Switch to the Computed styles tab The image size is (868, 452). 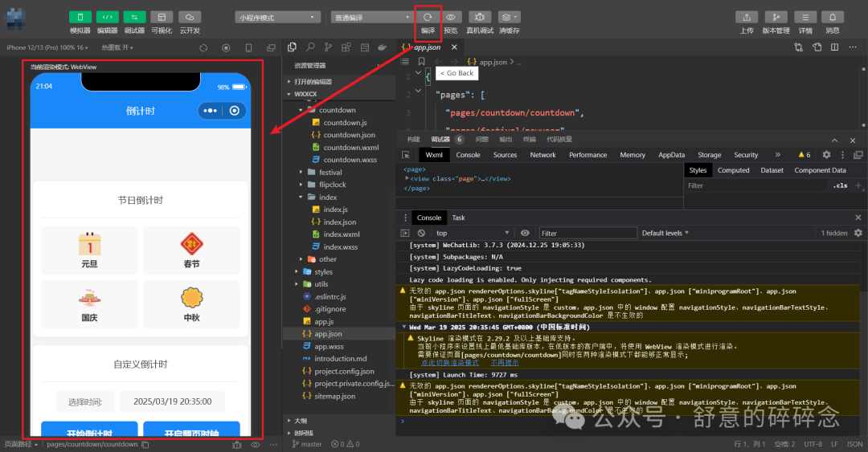click(x=733, y=170)
